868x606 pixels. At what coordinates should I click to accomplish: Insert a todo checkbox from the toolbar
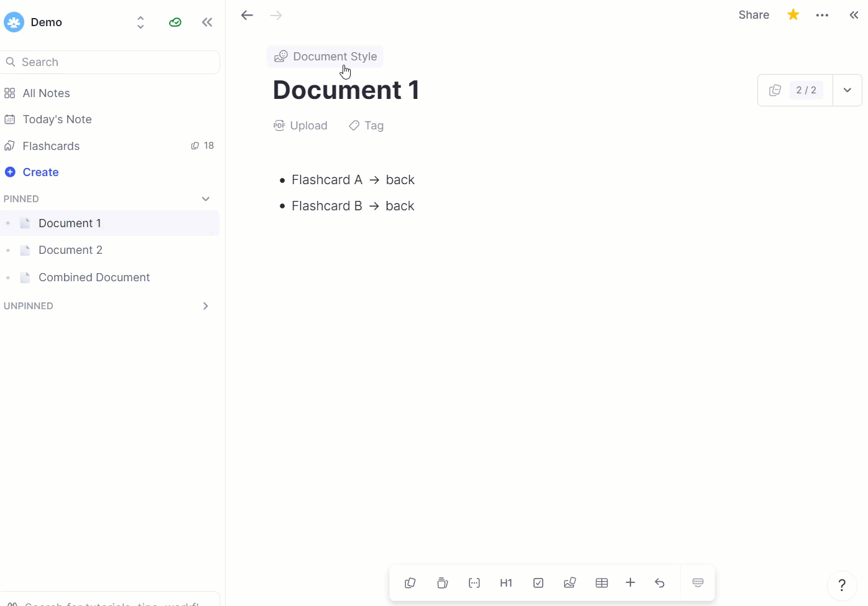pyautogui.click(x=538, y=583)
